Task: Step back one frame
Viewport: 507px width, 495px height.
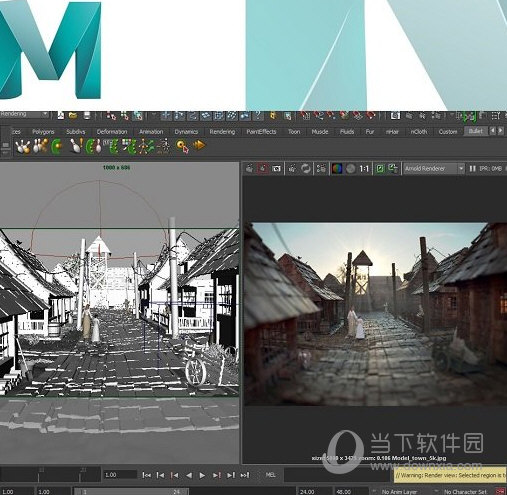Action: pos(160,475)
